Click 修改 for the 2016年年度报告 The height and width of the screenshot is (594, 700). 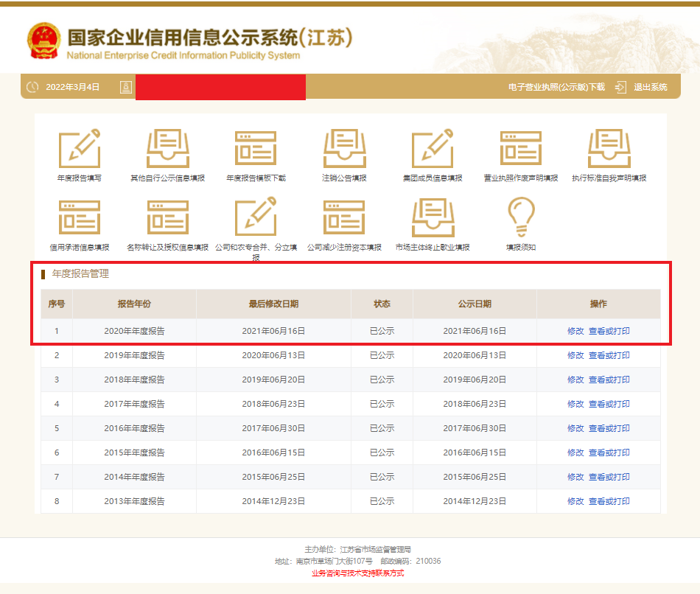pyautogui.click(x=575, y=428)
